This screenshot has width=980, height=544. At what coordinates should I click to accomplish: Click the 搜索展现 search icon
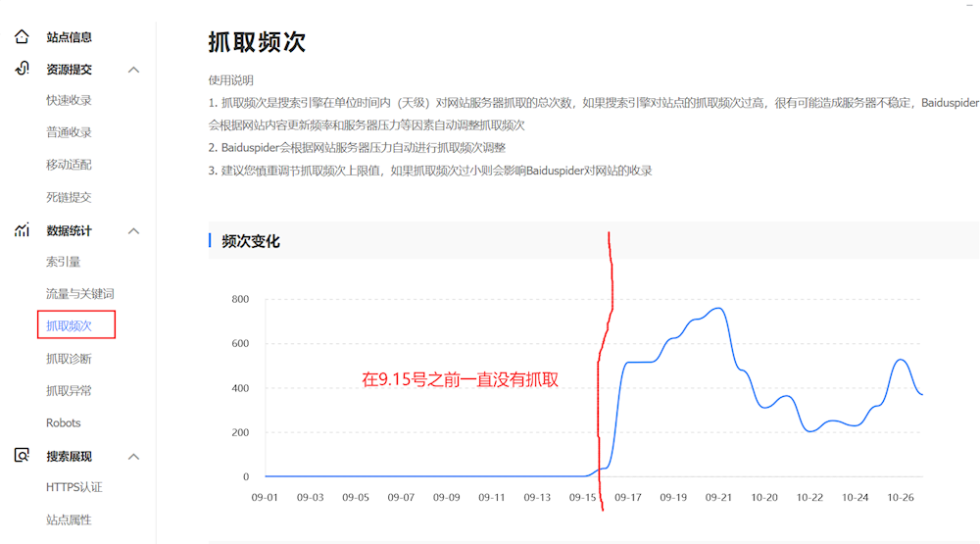pyautogui.click(x=22, y=456)
